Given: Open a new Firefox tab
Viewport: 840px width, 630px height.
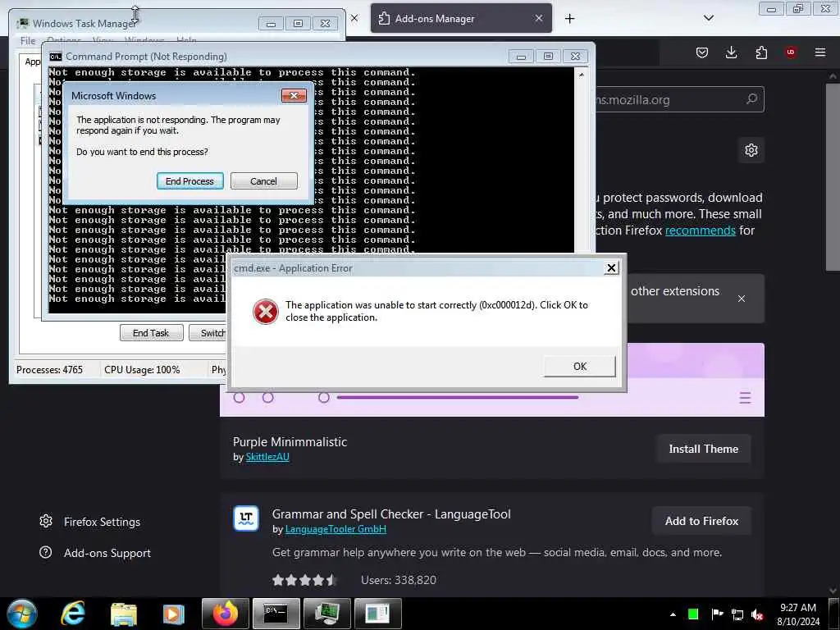Looking at the screenshot, I should click(x=569, y=19).
